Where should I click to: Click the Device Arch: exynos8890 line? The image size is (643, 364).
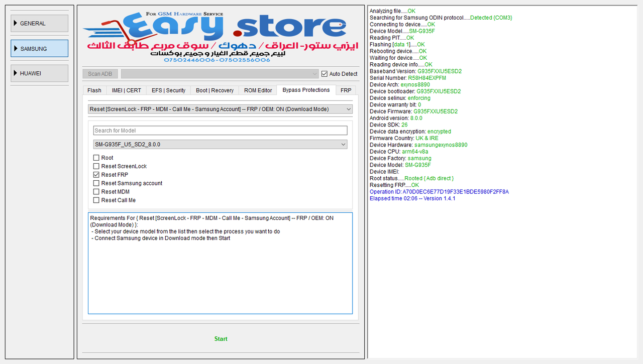click(x=400, y=85)
